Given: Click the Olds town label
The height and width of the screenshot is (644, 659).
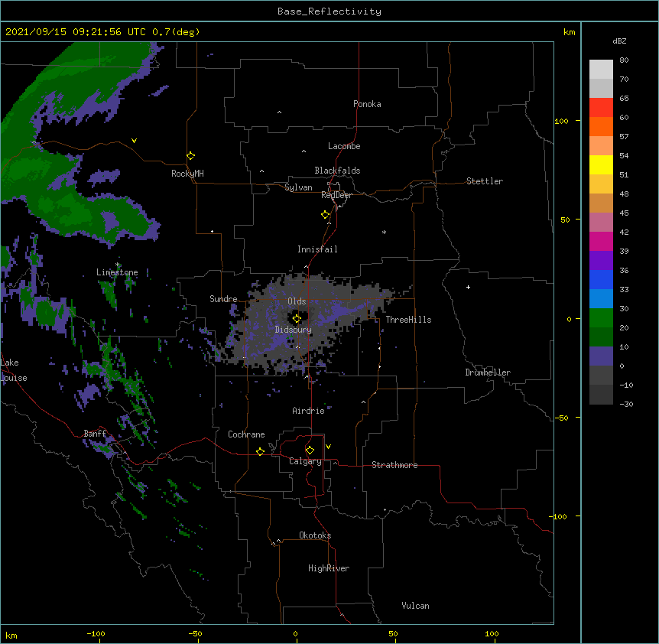Looking at the screenshot, I should point(297,301).
